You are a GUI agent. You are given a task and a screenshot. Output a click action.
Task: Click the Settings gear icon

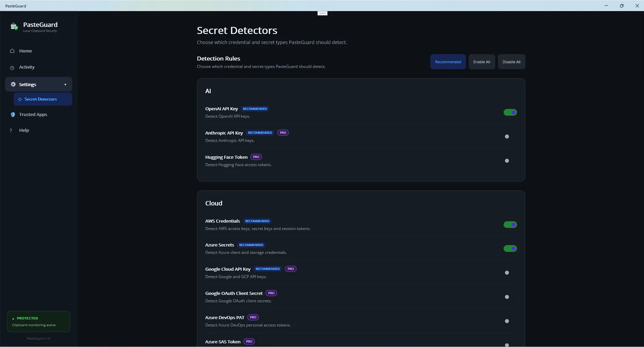tap(13, 84)
